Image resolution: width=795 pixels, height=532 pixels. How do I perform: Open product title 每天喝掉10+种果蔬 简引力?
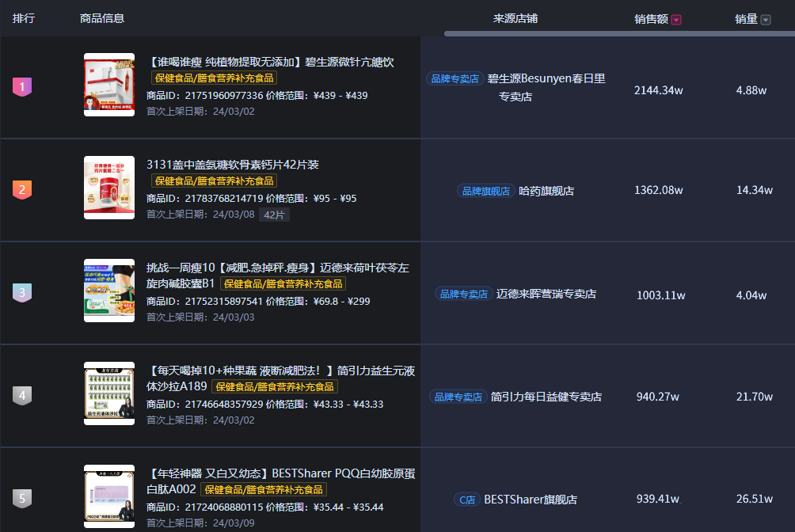tap(281, 378)
